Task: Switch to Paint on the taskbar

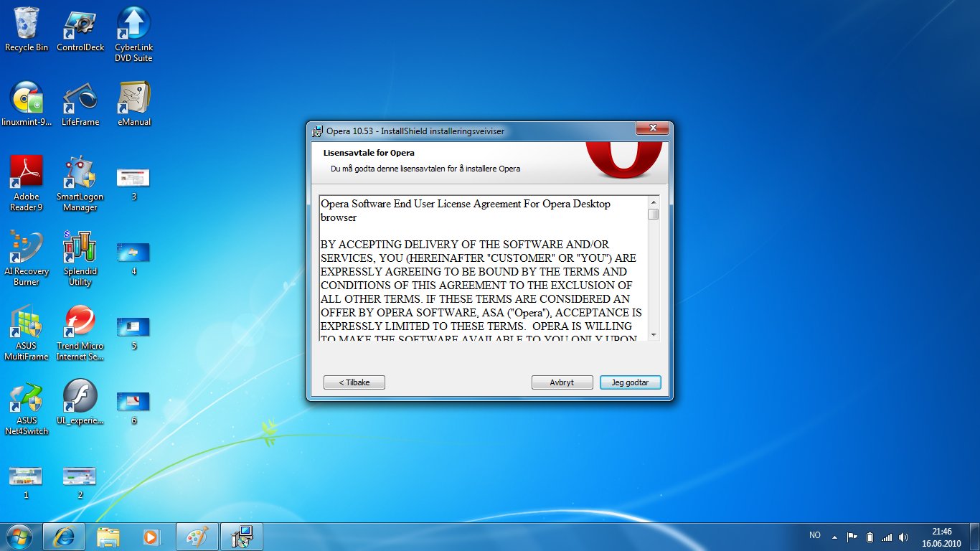Action: [197, 537]
